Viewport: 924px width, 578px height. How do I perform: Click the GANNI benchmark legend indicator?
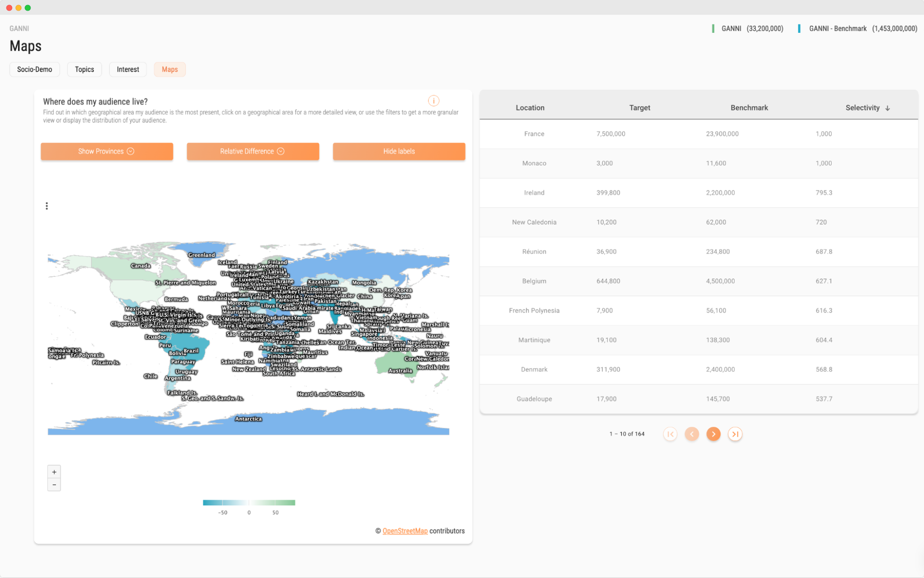click(799, 28)
